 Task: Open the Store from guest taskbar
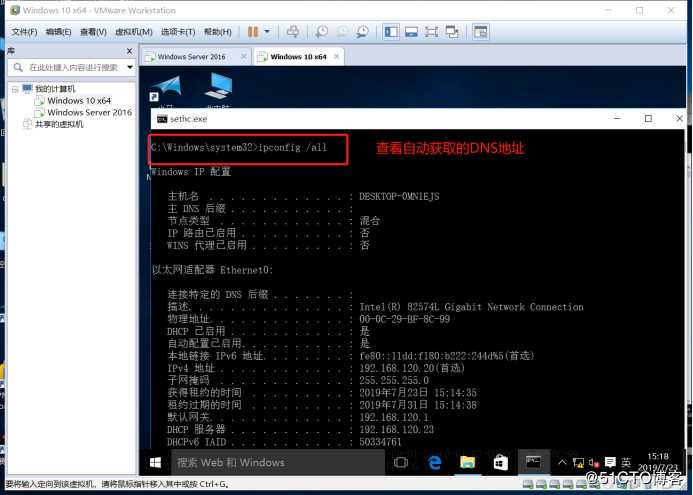coord(500,463)
